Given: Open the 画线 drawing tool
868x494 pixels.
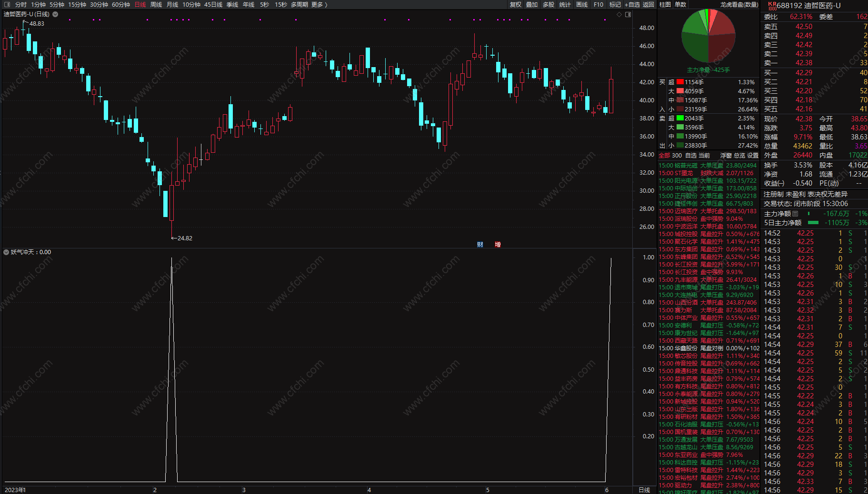Looking at the screenshot, I should pyautogui.click(x=582, y=4).
